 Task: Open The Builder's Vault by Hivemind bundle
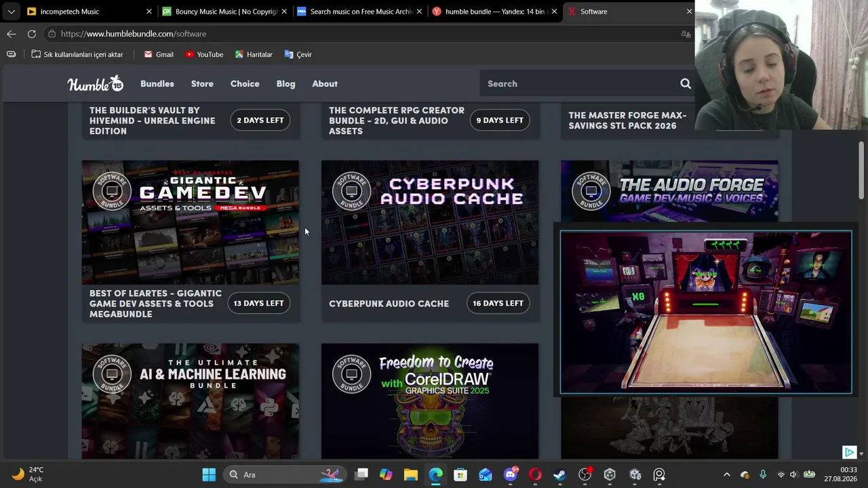coord(153,121)
